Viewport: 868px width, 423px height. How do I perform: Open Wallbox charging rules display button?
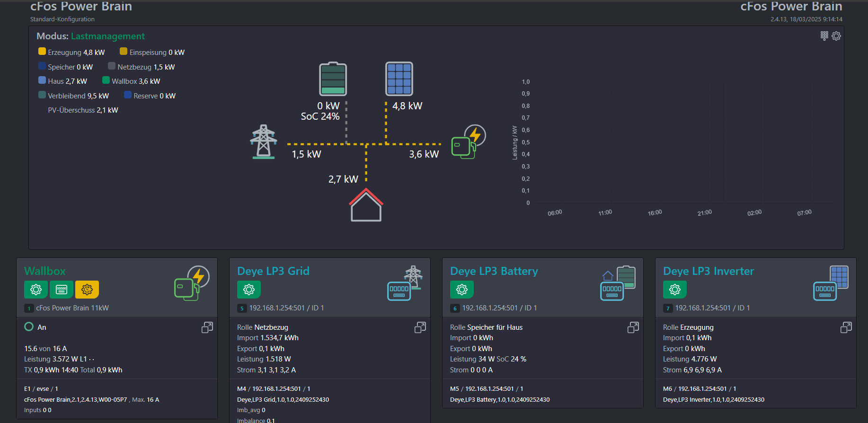(62, 290)
